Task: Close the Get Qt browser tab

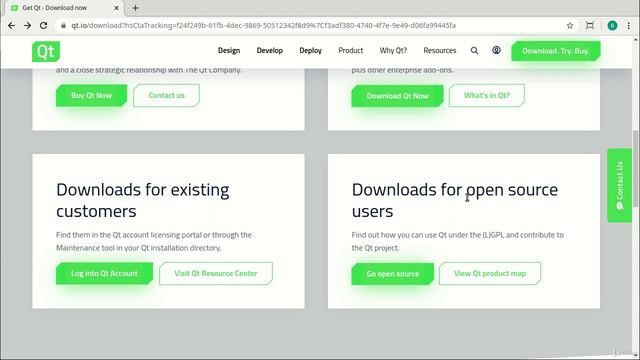Action: click(x=116, y=8)
